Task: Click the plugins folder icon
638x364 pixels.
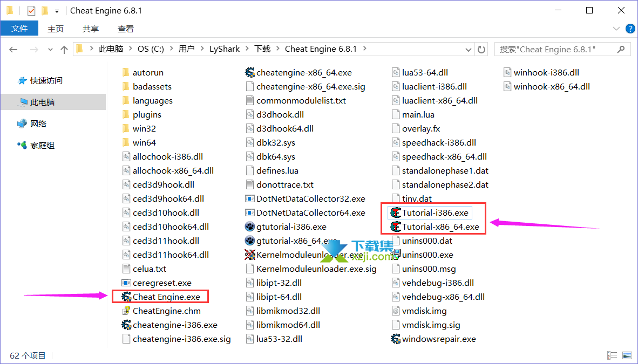Action: pos(126,115)
